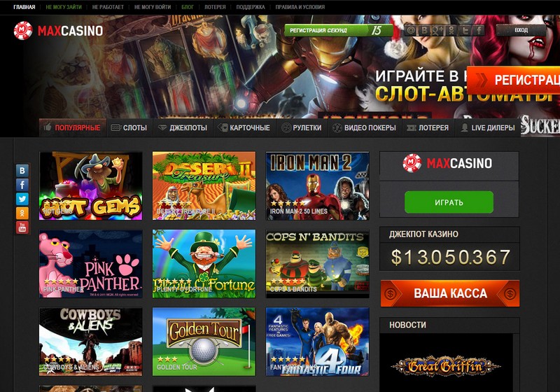Open Поддержка in the top menu

pos(251,7)
